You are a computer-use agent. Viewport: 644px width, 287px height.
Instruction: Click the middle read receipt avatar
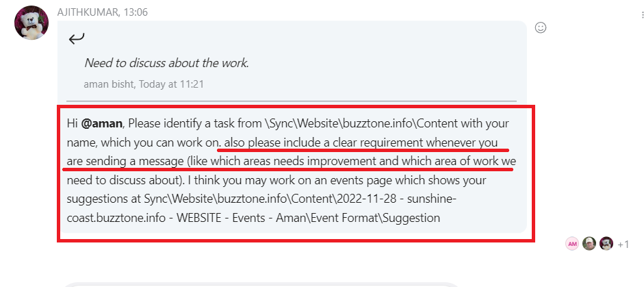click(589, 244)
